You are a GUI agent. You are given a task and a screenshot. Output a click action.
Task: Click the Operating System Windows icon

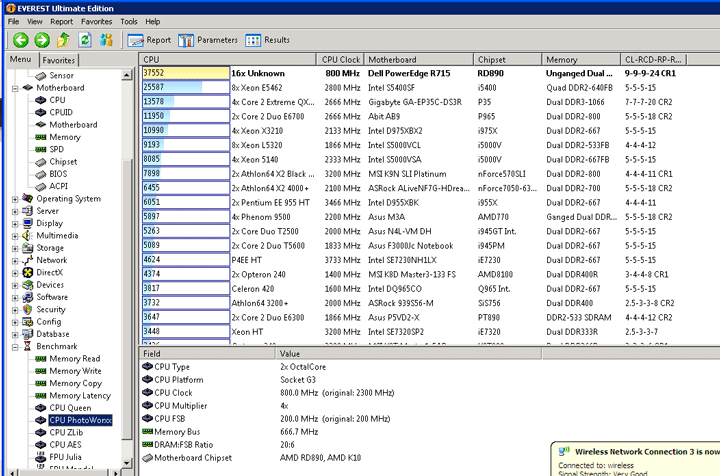(x=28, y=198)
